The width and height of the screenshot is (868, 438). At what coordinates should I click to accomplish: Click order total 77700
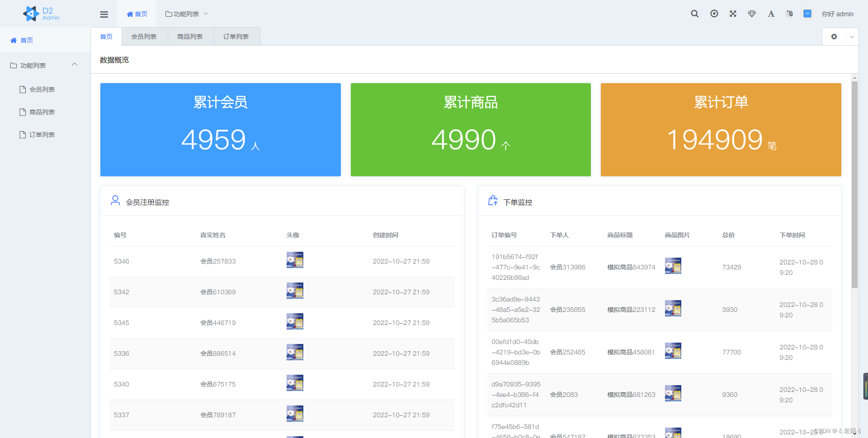coord(731,352)
